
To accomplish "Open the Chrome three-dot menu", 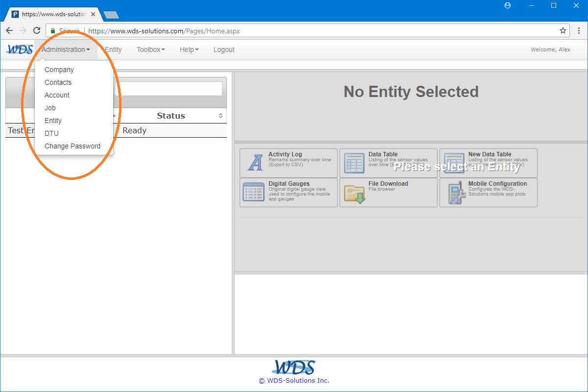I will (579, 30).
